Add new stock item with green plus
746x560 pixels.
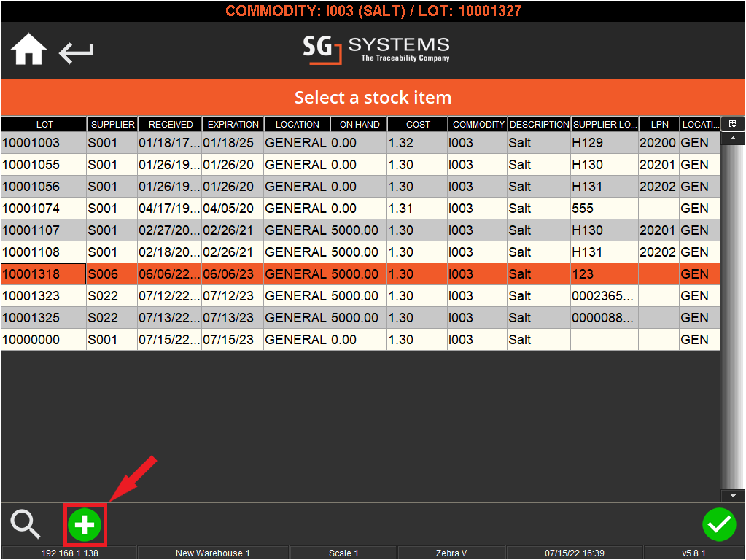pyautogui.click(x=85, y=525)
